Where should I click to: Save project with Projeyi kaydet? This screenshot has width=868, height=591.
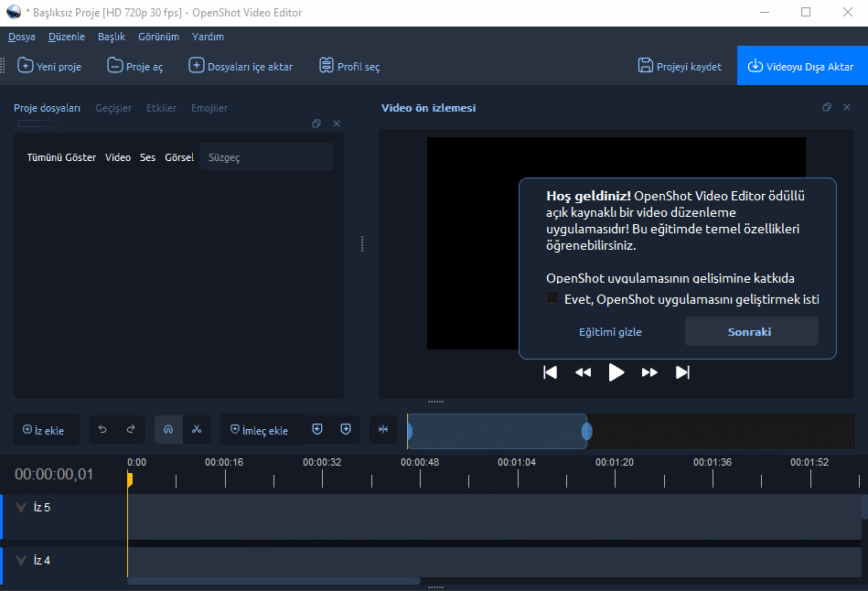click(680, 66)
